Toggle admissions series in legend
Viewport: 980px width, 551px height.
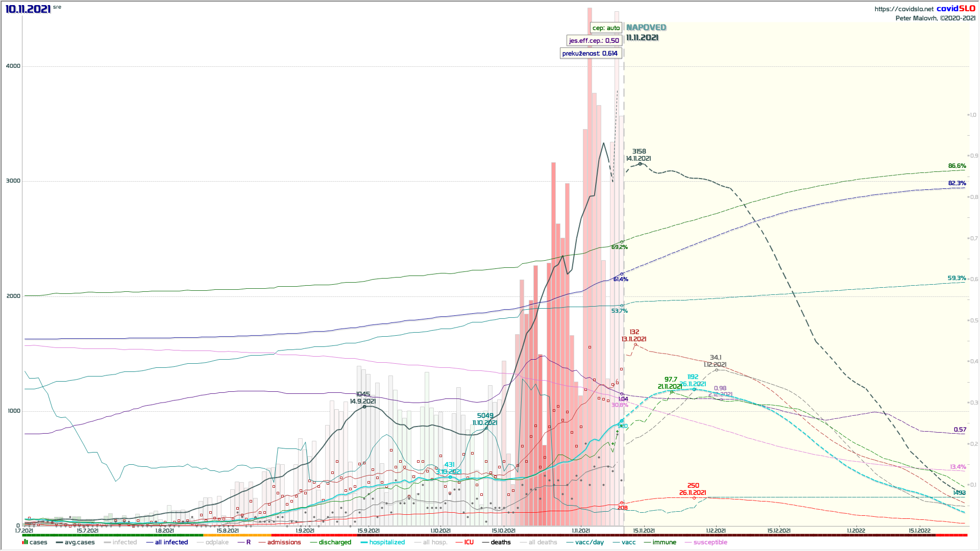(284, 542)
